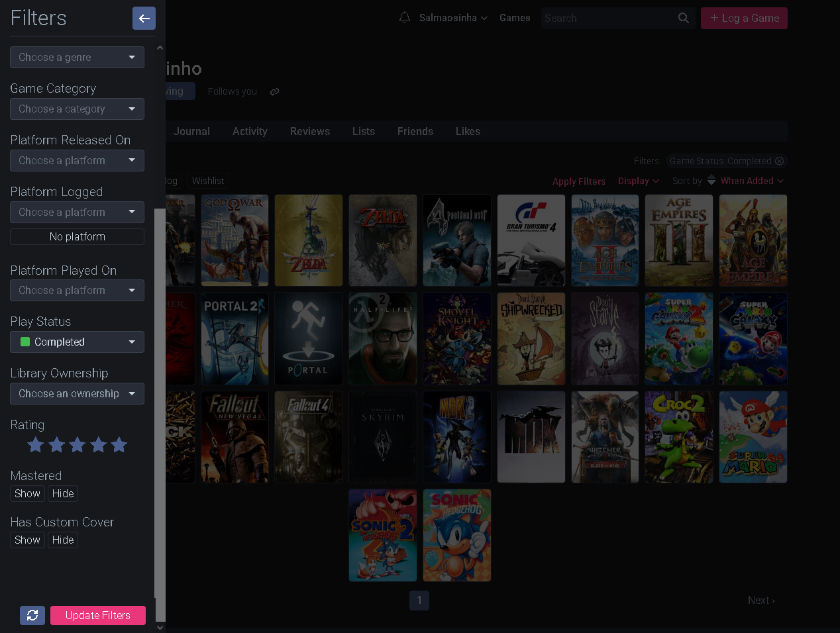Image resolution: width=840 pixels, height=633 pixels.
Task: Toggle sort direction arrows icon
Action: (x=711, y=180)
